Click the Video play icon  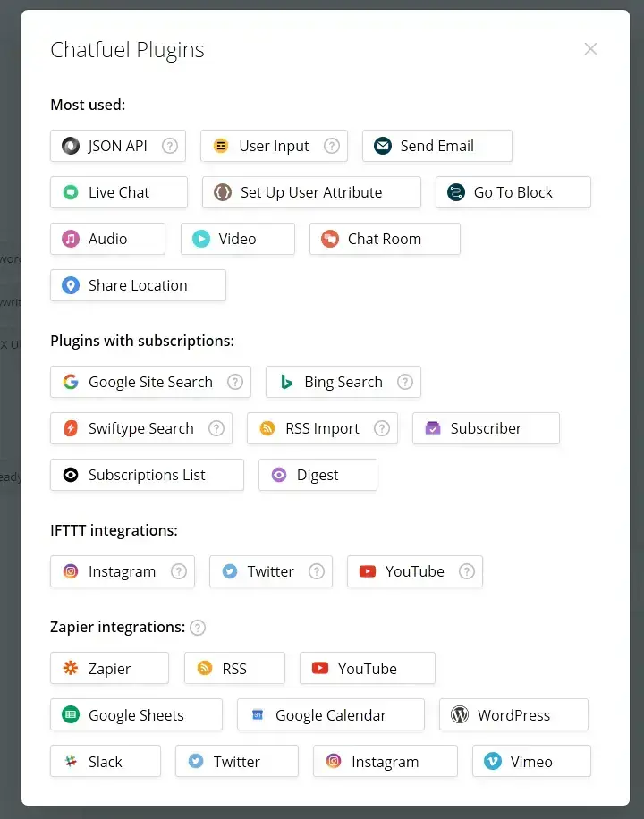tap(201, 239)
